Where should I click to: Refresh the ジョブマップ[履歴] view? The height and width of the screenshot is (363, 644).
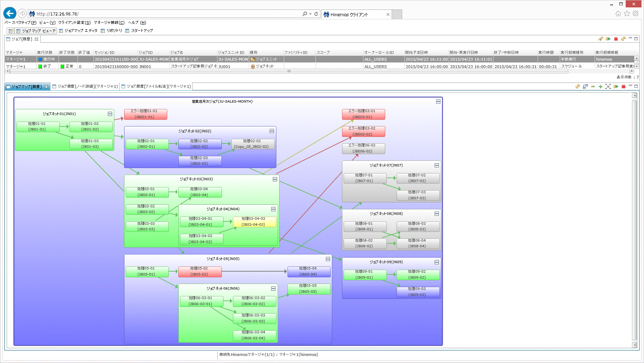pyautogui.click(x=578, y=86)
